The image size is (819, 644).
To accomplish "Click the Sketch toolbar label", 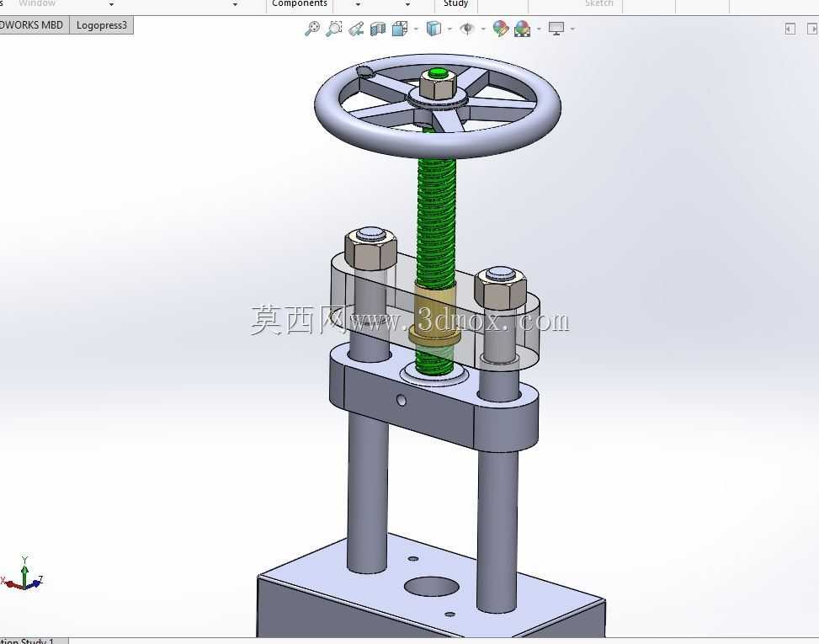I will pos(598,3).
